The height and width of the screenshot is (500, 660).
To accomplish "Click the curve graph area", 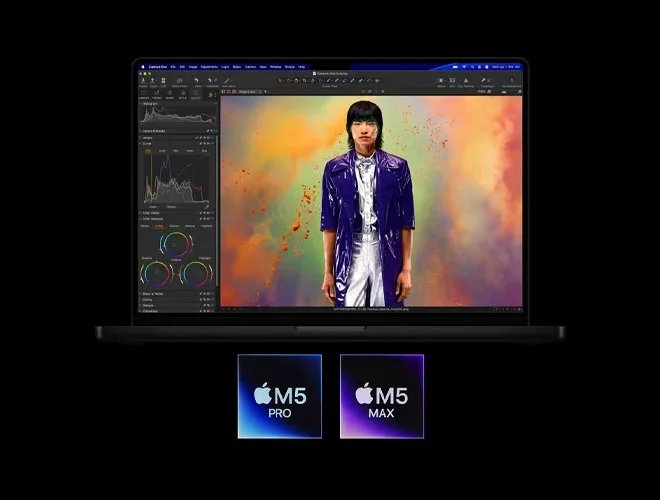I will pos(176,179).
